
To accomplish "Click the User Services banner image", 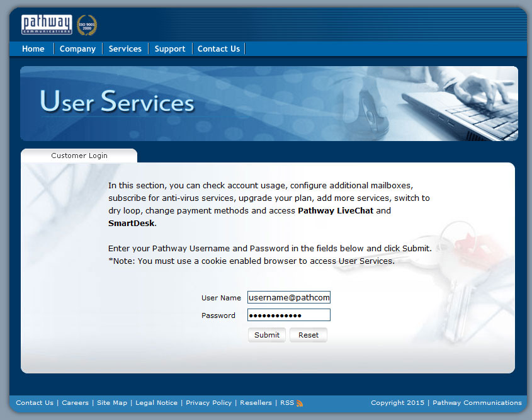I will pyautogui.click(x=269, y=103).
